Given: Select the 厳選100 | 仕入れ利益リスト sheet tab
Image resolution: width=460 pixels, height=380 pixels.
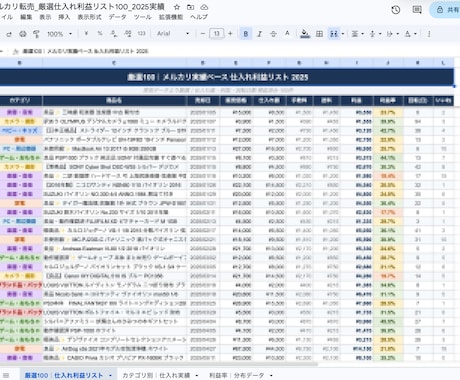Looking at the screenshot, I should [64, 375].
